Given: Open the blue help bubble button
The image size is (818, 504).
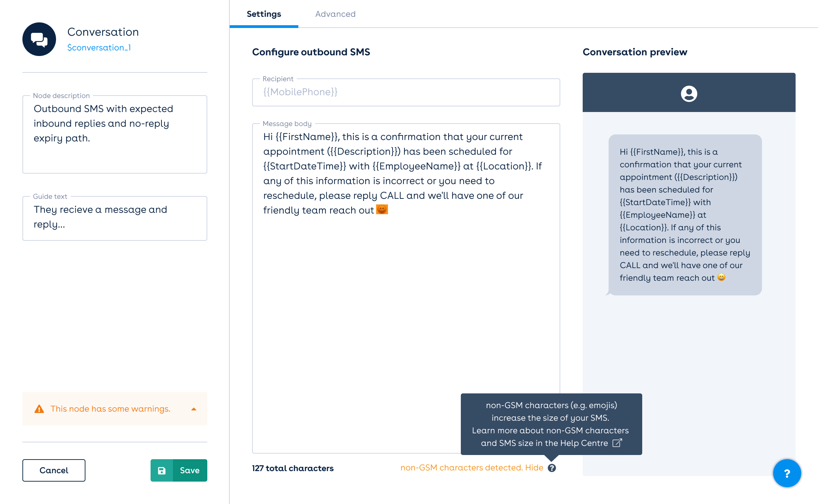Looking at the screenshot, I should (x=787, y=473).
